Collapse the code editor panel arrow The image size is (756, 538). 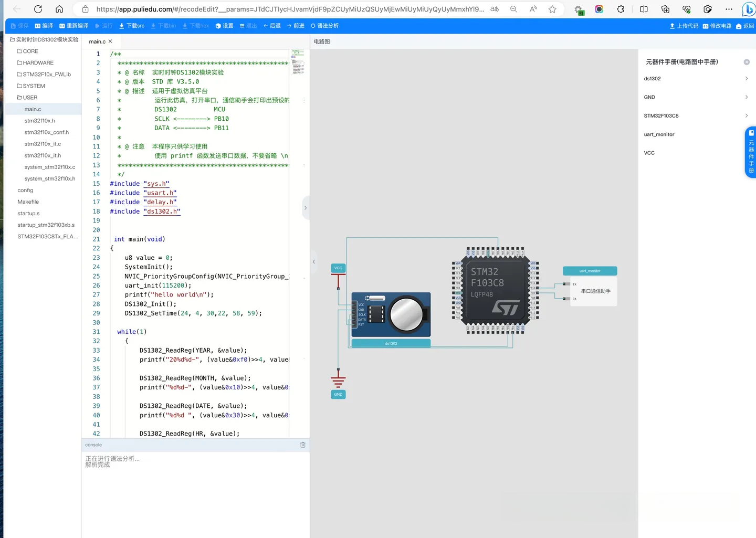[306, 208]
